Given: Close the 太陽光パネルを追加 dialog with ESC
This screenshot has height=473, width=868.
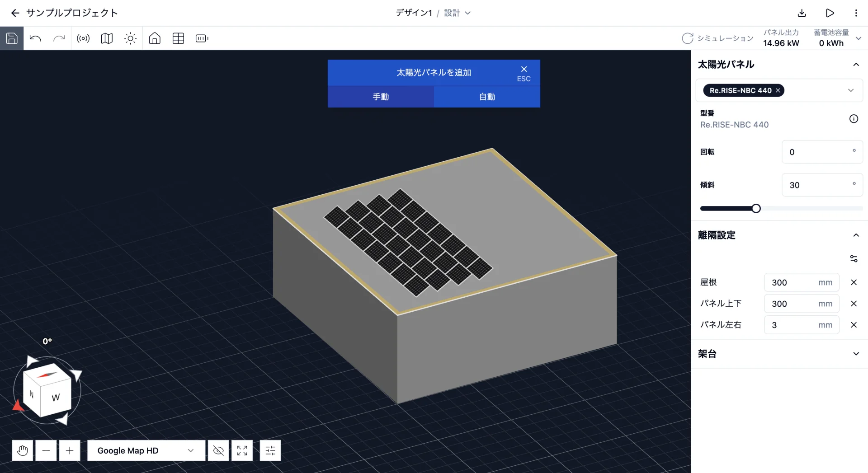Looking at the screenshot, I should 524,73.
